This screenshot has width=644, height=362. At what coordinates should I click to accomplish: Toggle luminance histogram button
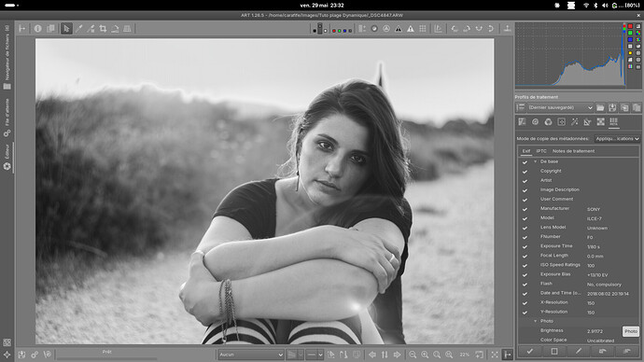[x=630, y=46]
